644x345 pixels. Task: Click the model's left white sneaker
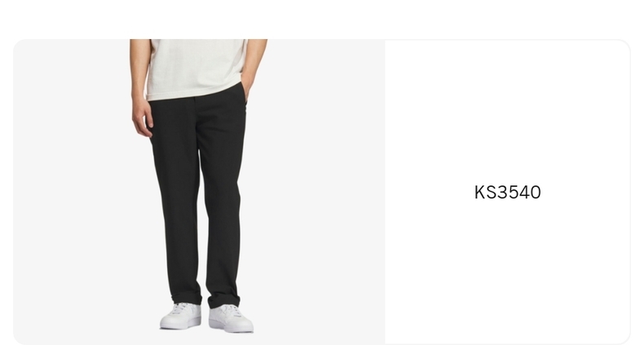coord(181,316)
